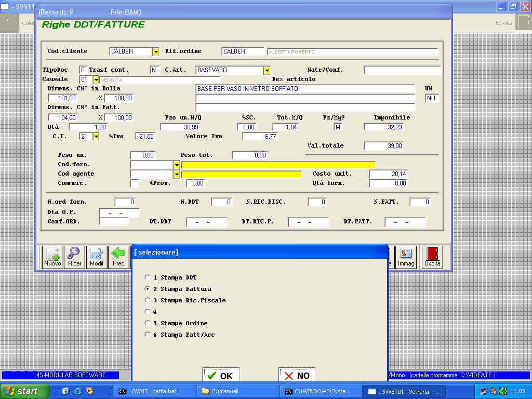Click the Qtà quantity field 1,00
This screenshot has width=532, height=399.
point(88,127)
